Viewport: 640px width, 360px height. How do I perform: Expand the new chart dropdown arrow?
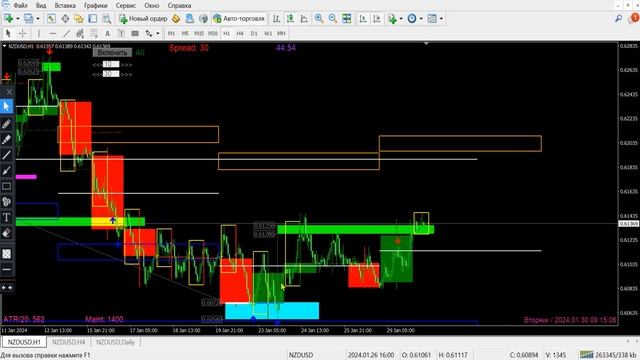click(18, 18)
